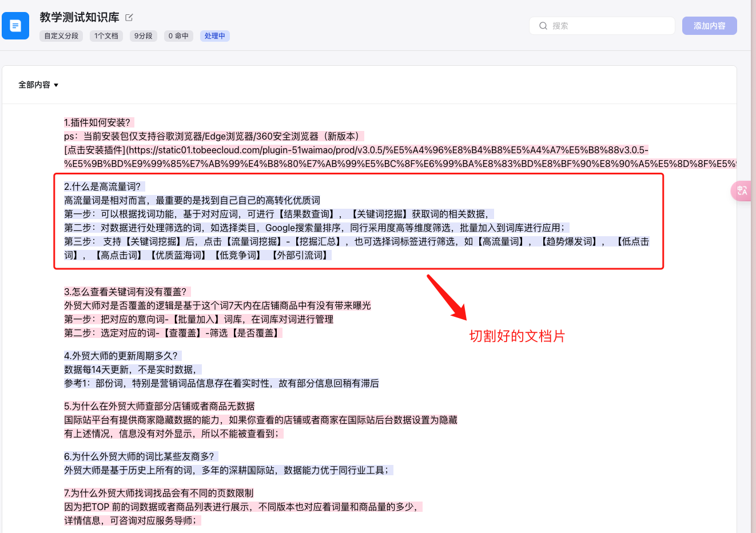Click the line starting 第二步:对数据进行处理筛选的词
The height and width of the screenshot is (533, 756).
316,228
